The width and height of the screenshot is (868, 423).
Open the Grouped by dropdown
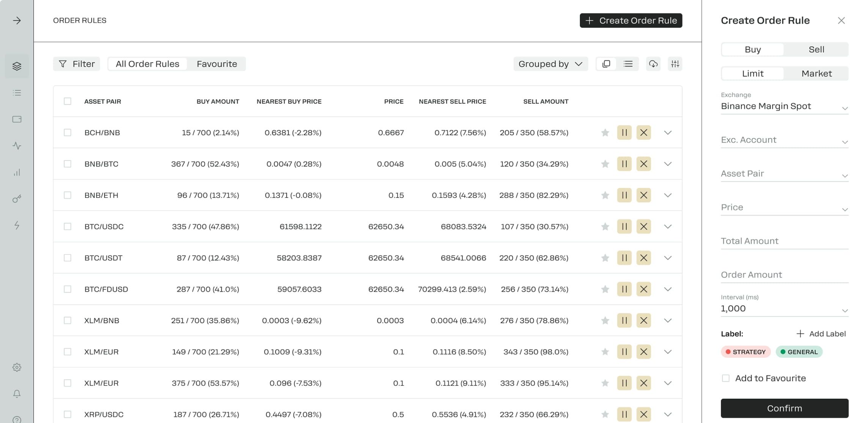coord(550,64)
